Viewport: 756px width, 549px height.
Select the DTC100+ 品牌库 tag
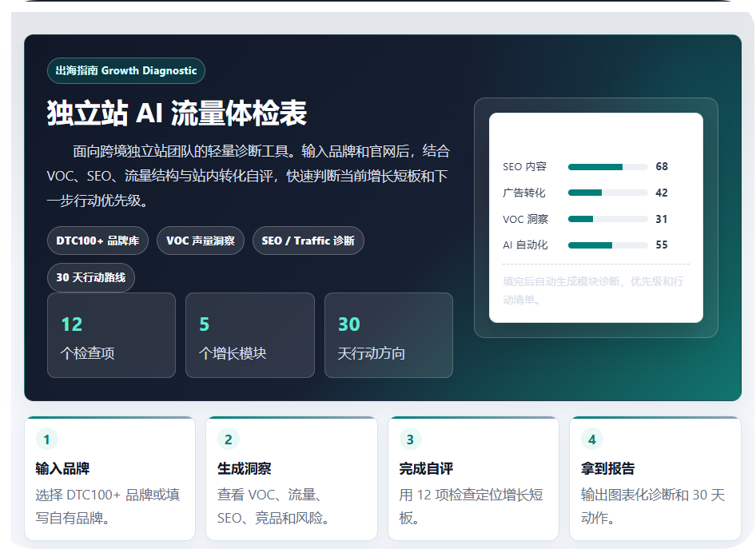(x=97, y=241)
